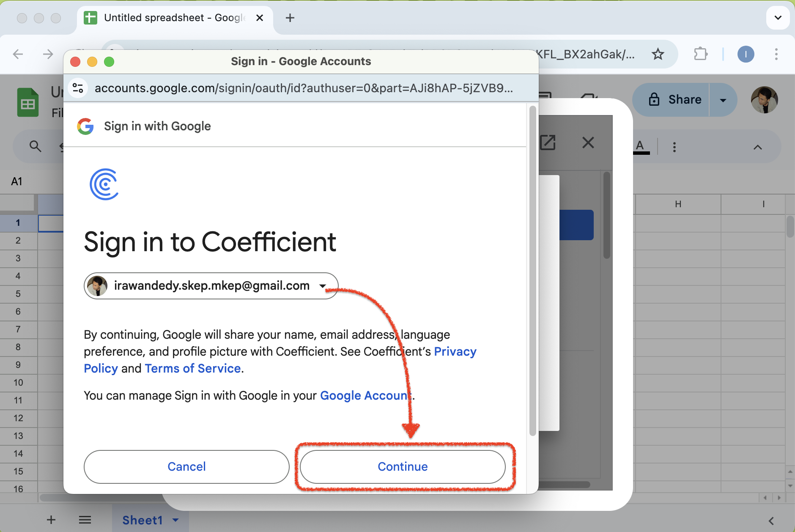
Task: Select column H header in the spreadsheet
Action: (678, 204)
